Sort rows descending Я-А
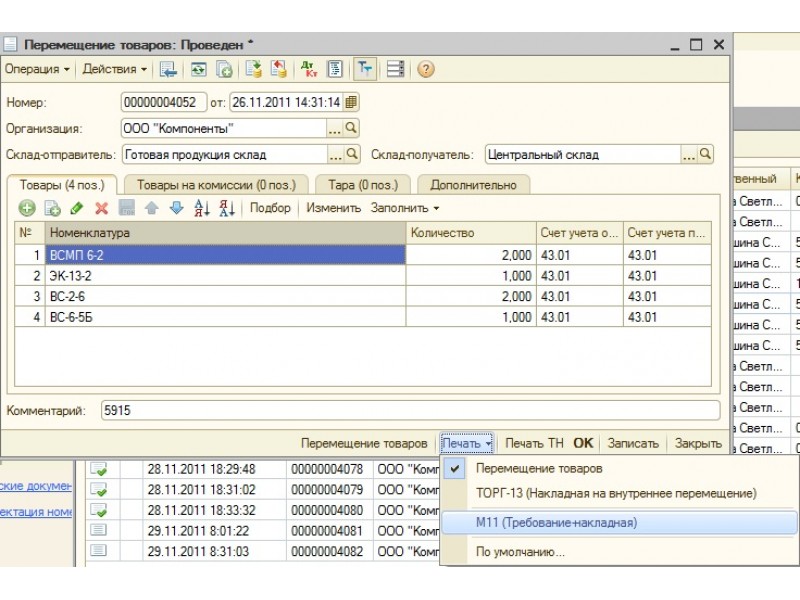The width and height of the screenshot is (800, 600). pos(227,208)
